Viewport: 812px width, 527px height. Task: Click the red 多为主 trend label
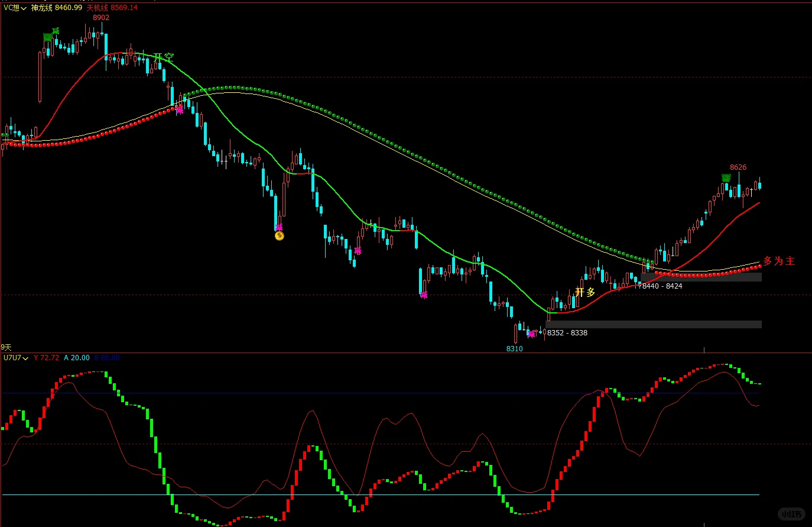pos(779,261)
